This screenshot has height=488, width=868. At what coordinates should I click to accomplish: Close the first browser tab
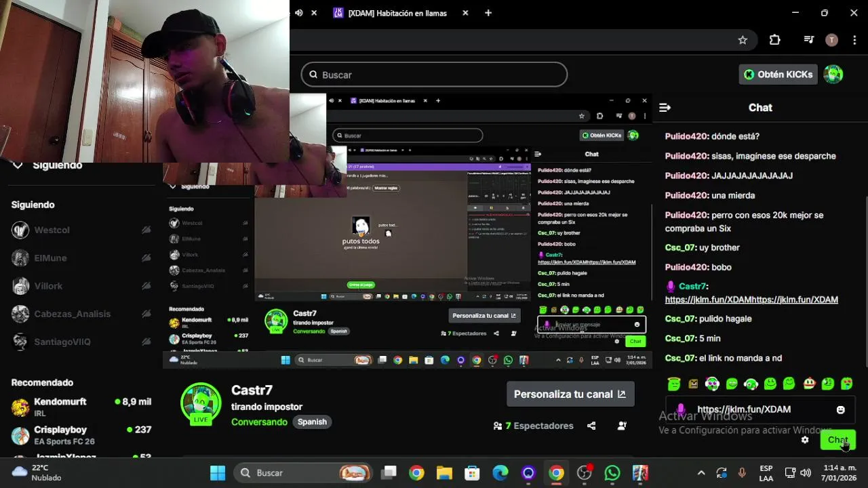(313, 13)
